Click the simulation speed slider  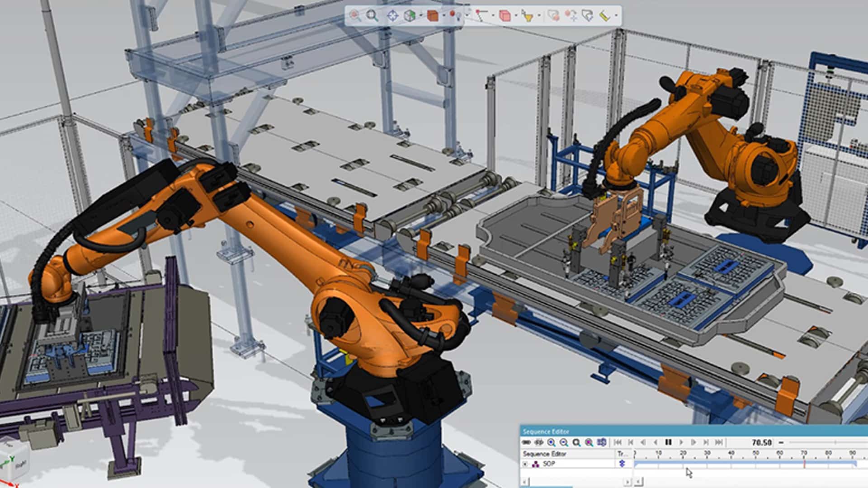pyautogui.click(x=835, y=442)
